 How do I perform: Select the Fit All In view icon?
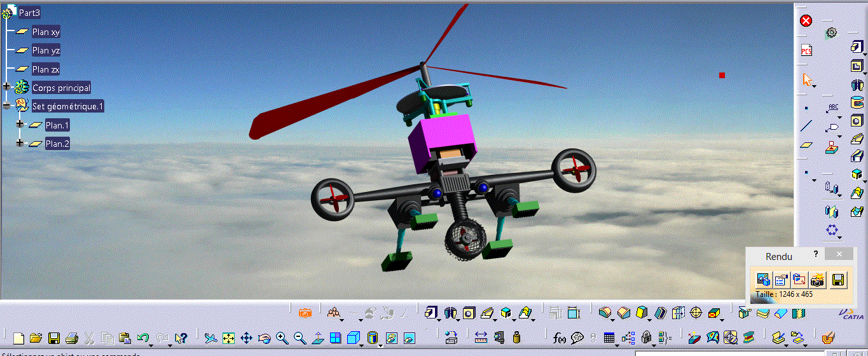pyautogui.click(x=228, y=338)
